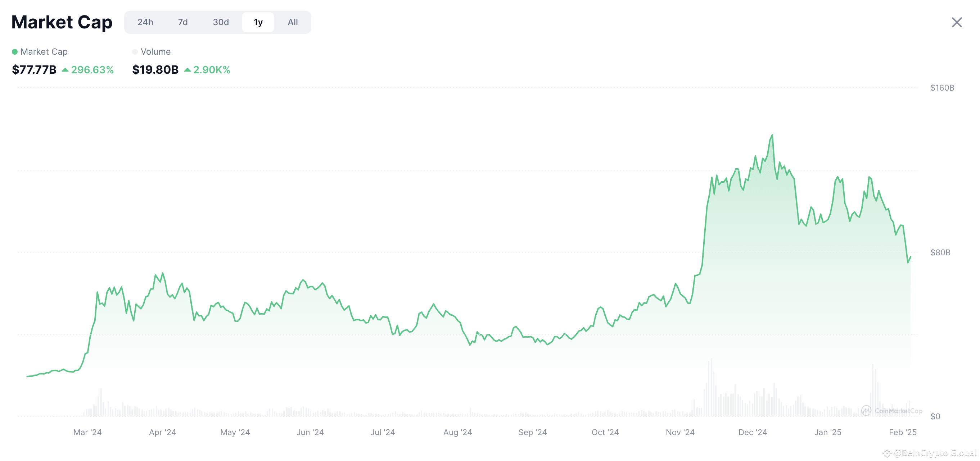Click the green Market Cap legend dot
Viewport: 980px width, 461px height.
15,52
